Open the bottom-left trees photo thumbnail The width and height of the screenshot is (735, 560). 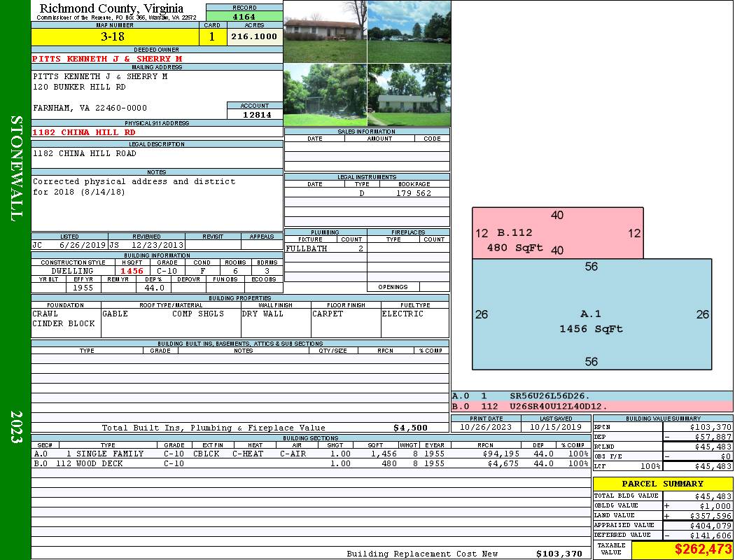325,95
